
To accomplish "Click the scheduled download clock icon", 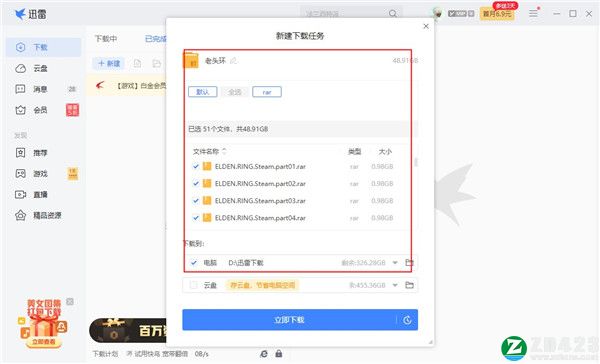I will pos(407,320).
